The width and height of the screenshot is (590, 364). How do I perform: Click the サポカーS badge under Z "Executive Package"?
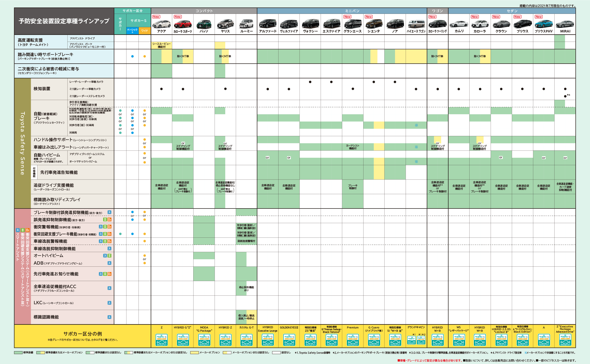click(565, 340)
